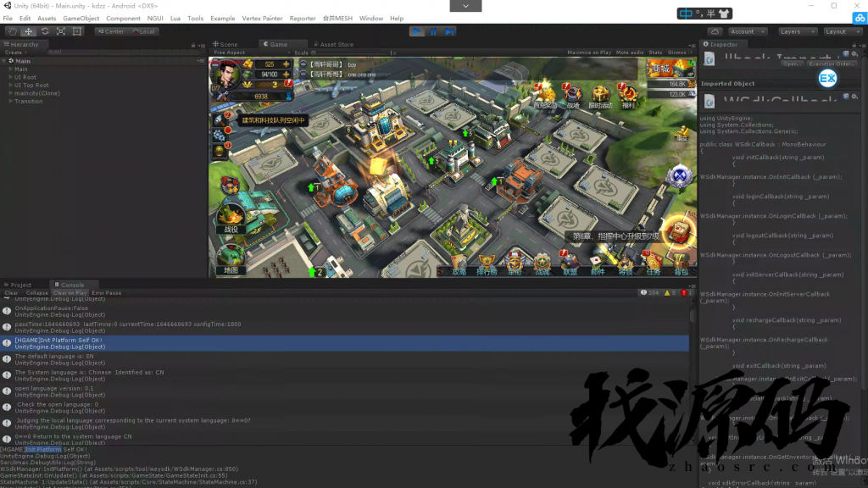Expand the UI Root object
The image size is (868, 488).
click(x=10, y=77)
